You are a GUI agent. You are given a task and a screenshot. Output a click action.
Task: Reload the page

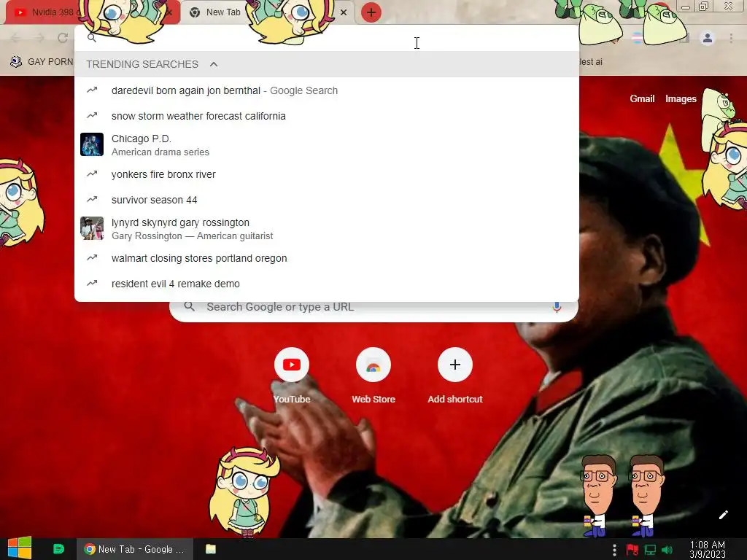[x=63, y=38]
